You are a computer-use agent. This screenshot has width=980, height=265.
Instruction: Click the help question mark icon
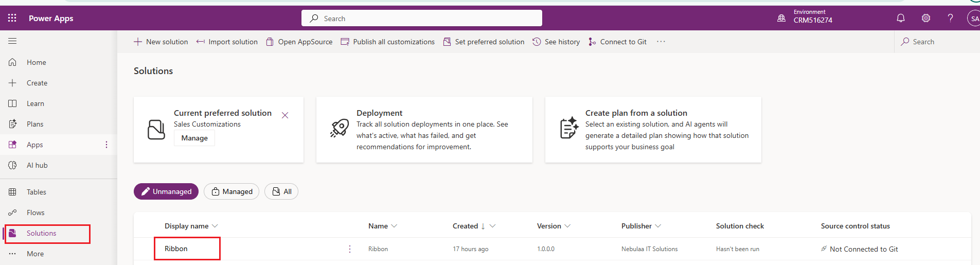[950, 18]
